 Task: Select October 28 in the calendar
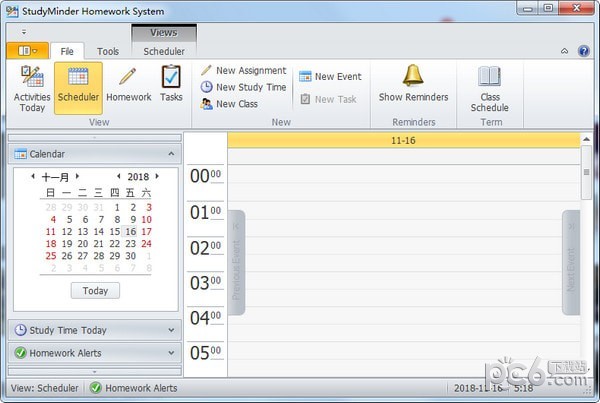[51, 207]
